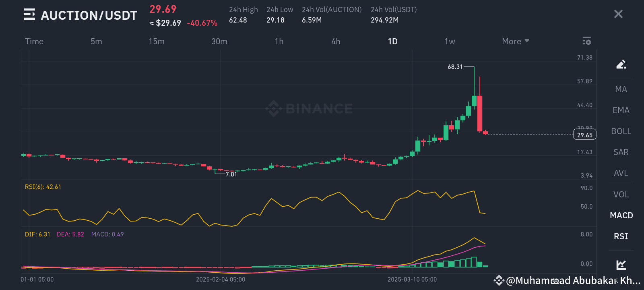Toggle the VOL indicator
Viewport: 644px width, 290px height.
[x=621, y=195]
